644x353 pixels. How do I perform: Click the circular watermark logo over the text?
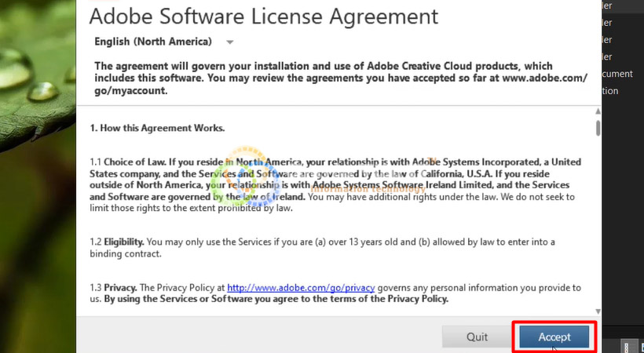coord(250,179)
